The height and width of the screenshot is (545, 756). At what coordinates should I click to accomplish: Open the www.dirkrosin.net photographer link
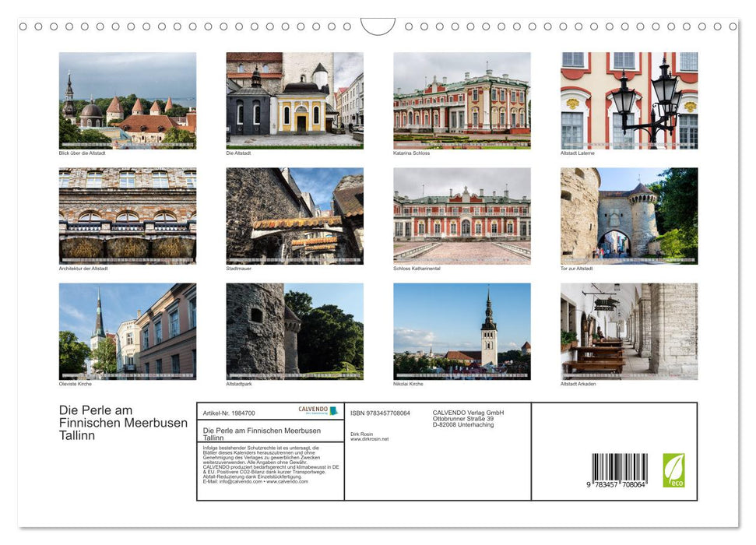pos(370,438)
